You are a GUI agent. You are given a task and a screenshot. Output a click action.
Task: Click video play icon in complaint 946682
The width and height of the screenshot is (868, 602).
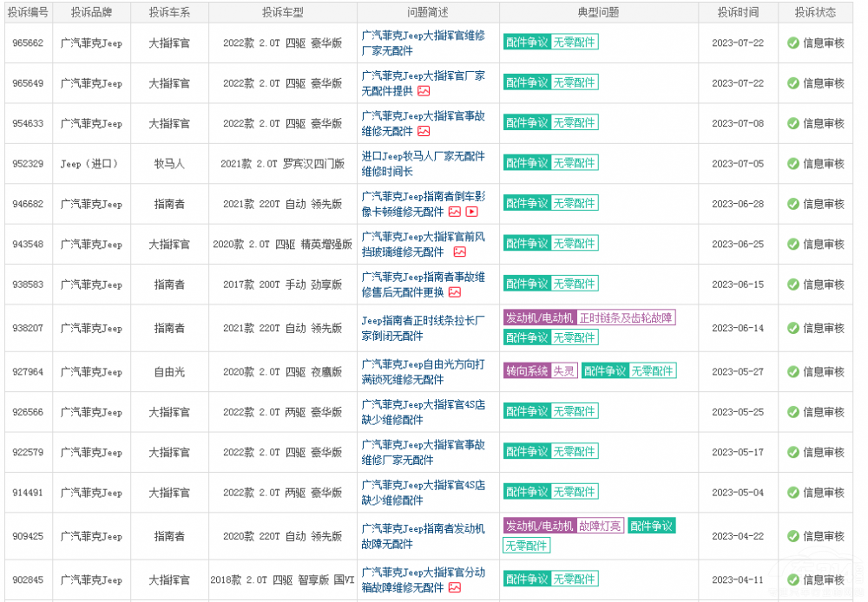click(x=471, y=211)
